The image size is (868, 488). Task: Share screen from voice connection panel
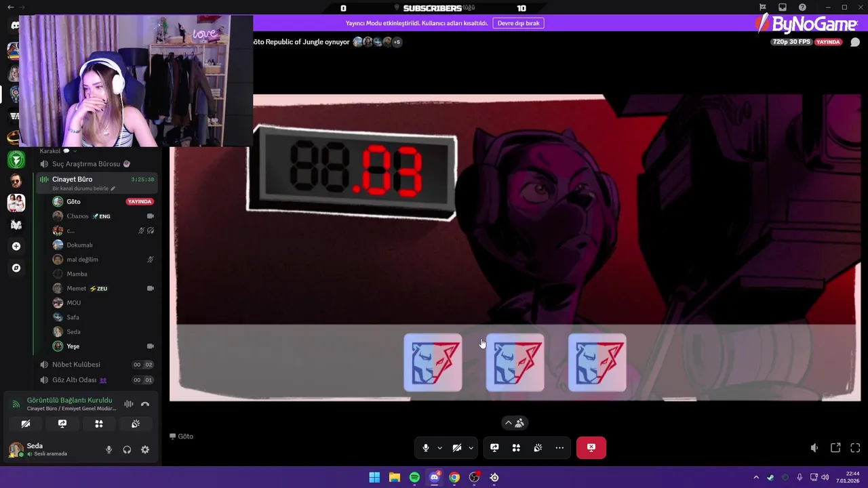[x=62, y=424]
